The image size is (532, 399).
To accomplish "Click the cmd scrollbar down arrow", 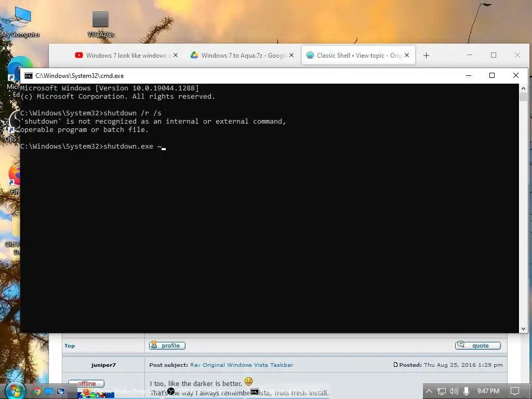I will coord(523,328).
